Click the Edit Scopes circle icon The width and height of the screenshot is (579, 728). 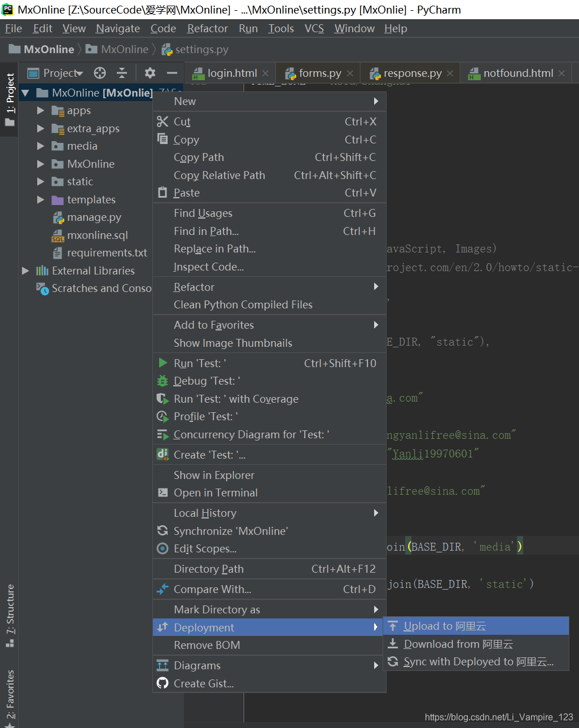[x=163, y=548]
